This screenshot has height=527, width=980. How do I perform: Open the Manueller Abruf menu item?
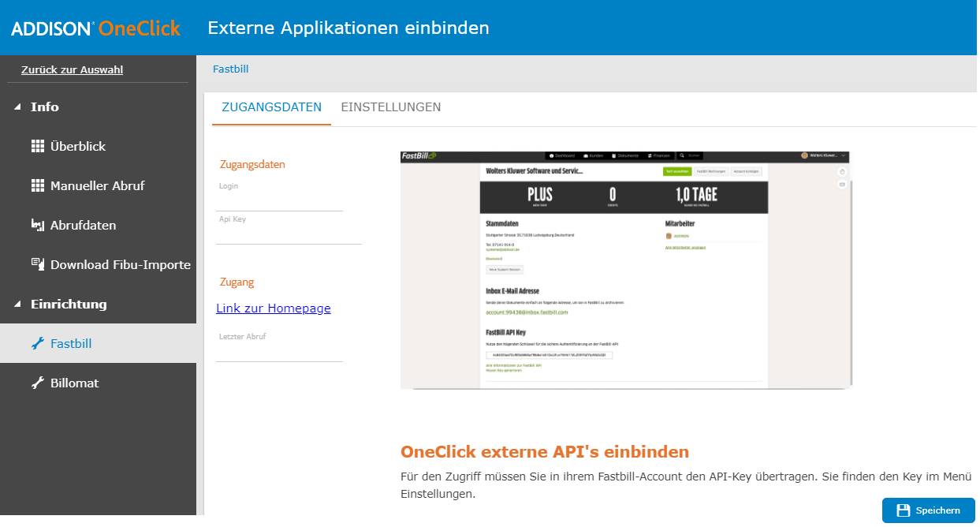[x=98, y=185]
